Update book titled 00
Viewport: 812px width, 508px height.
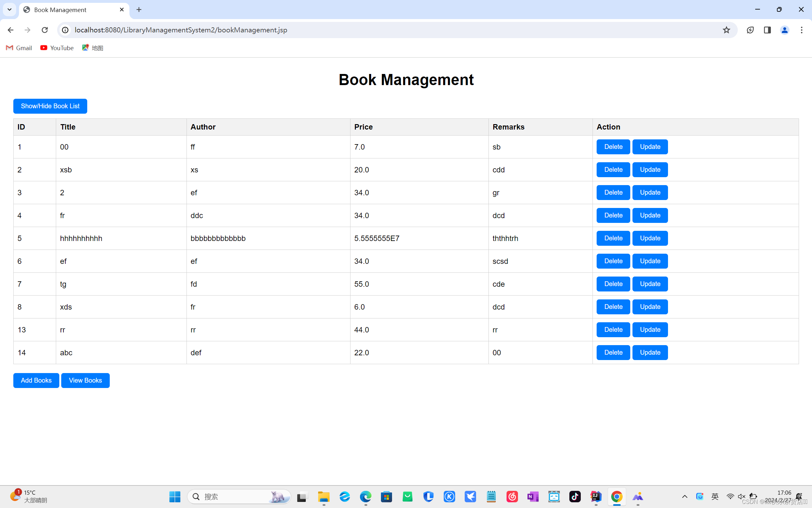[650, 147]
